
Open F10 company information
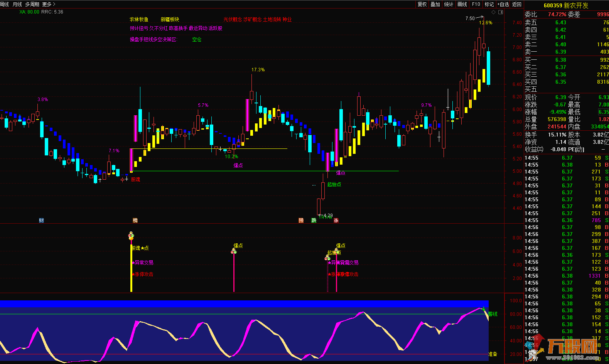[x=476, y=4]
